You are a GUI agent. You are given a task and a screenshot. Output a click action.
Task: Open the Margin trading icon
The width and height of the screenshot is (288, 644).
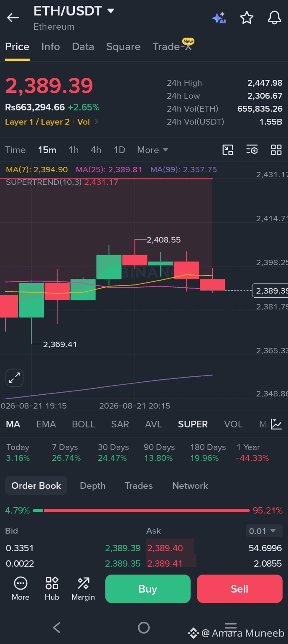pos(83,589)
